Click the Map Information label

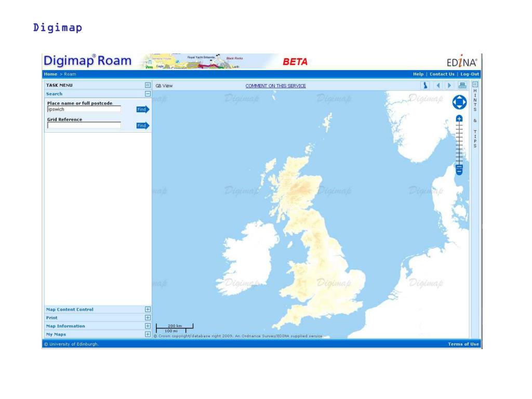point(65,326)
